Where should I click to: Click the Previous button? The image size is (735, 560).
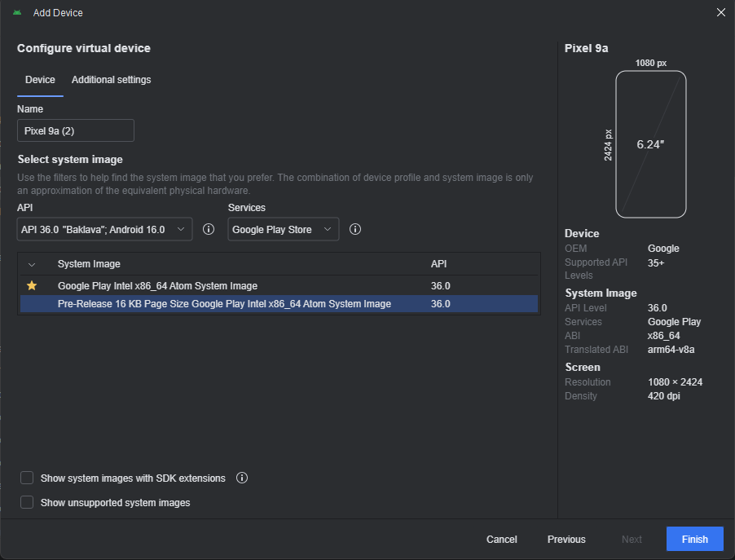(x=566, y=539)
